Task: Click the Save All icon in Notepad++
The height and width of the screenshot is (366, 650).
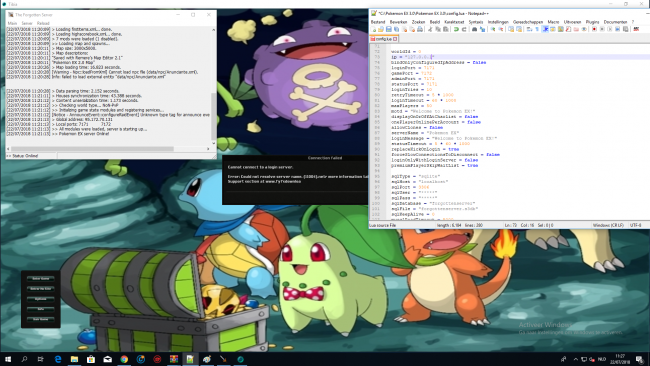Action: [x=396, y=29]
